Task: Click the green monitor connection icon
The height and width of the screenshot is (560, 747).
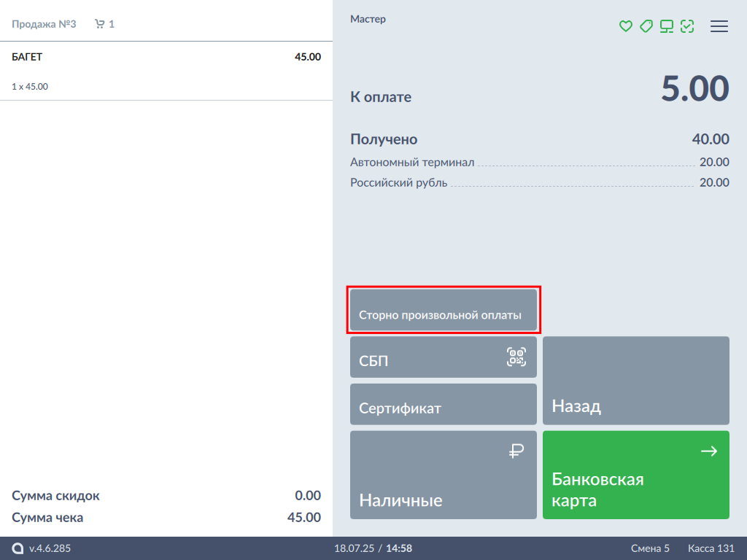Action: tap(666, 26)
